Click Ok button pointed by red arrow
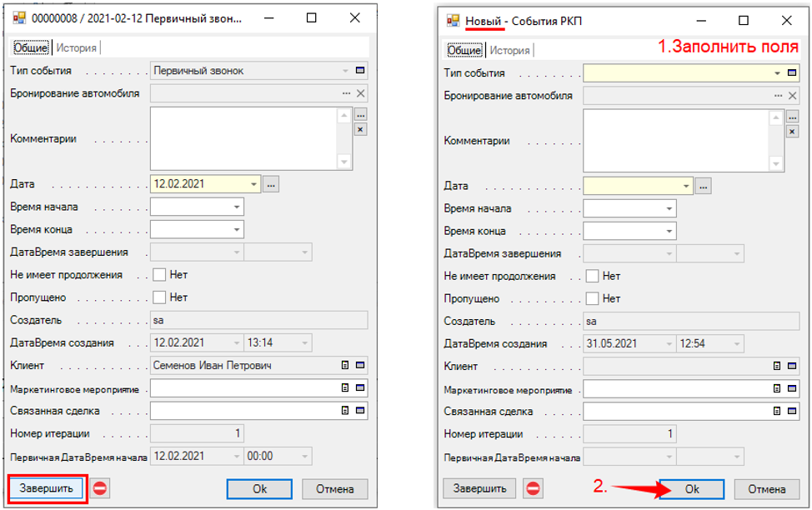 point(692,489)
